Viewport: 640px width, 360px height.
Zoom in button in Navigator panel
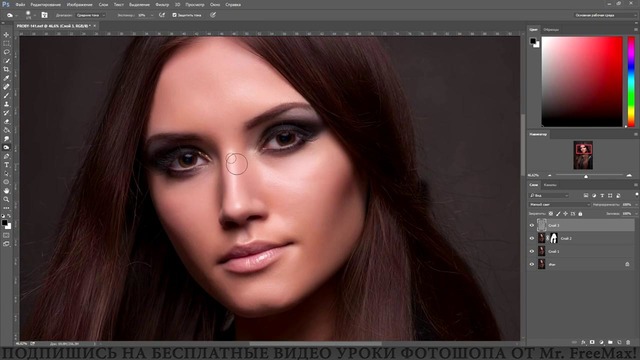[629, 176]
